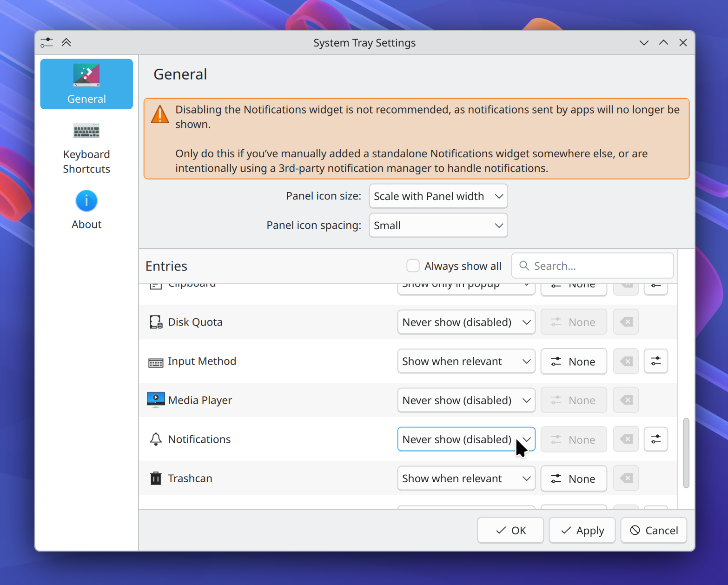Click the Trashcan entry icon
This screenshot has height=585, width=728.
pyautogui.click(x=155, y=478)
